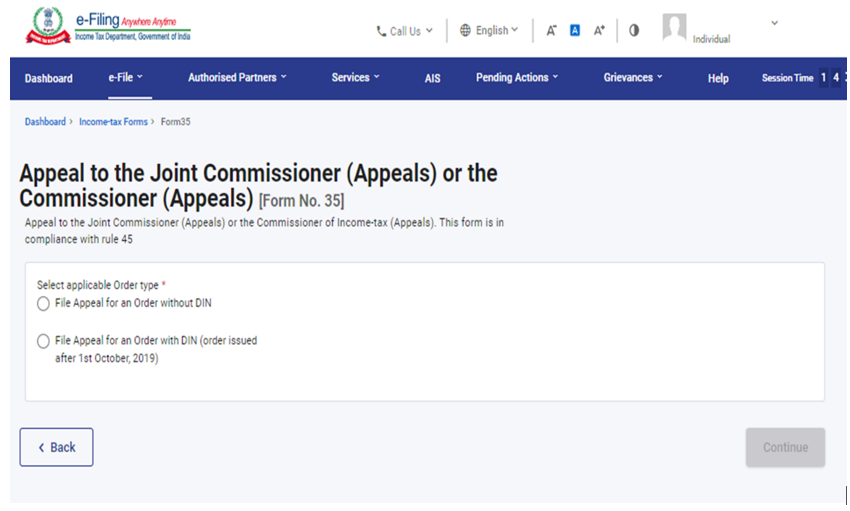
Task: Click the user profile avatar
Action: pyautogui.click(x=674, y=28)
